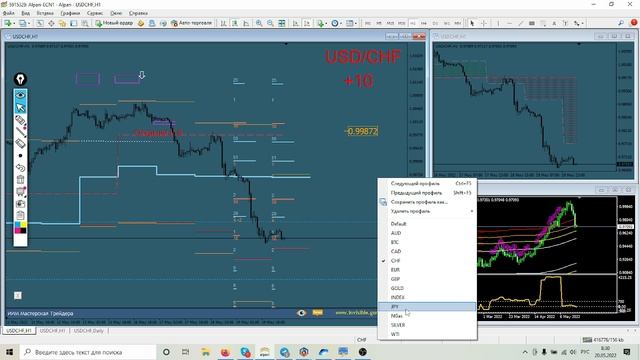
Task: Open the new chart toolbar icon
Action: 8,23
